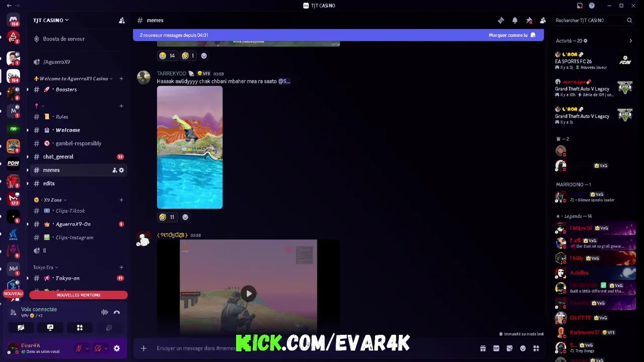Open notification settings bell icon
Screen dimensions: 644x362
(515, 20)
